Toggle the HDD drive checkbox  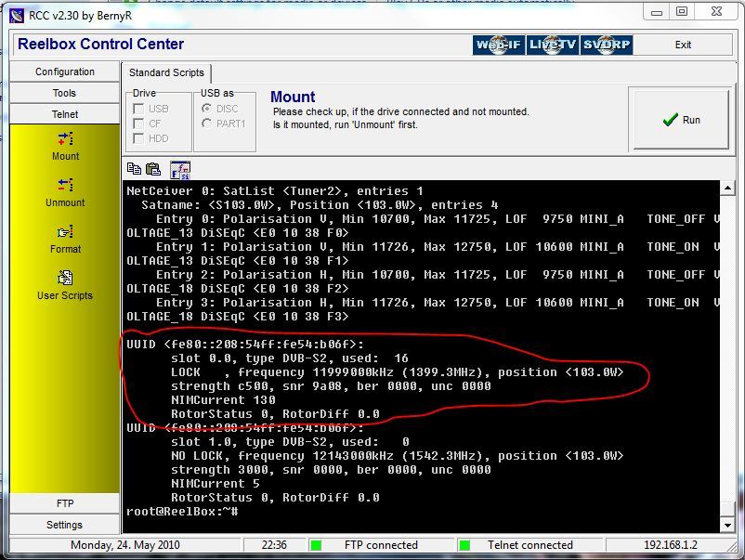tap(138, 138)
